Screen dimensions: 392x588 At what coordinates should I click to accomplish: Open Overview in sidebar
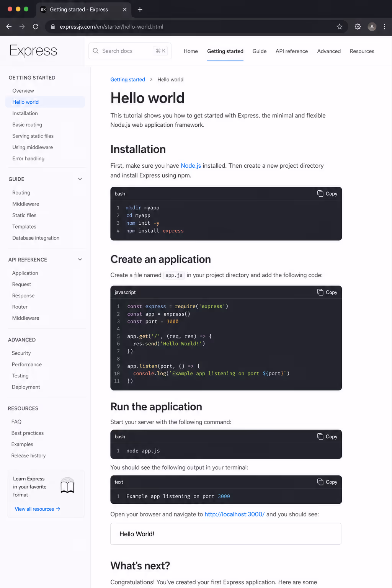point(23,91)
